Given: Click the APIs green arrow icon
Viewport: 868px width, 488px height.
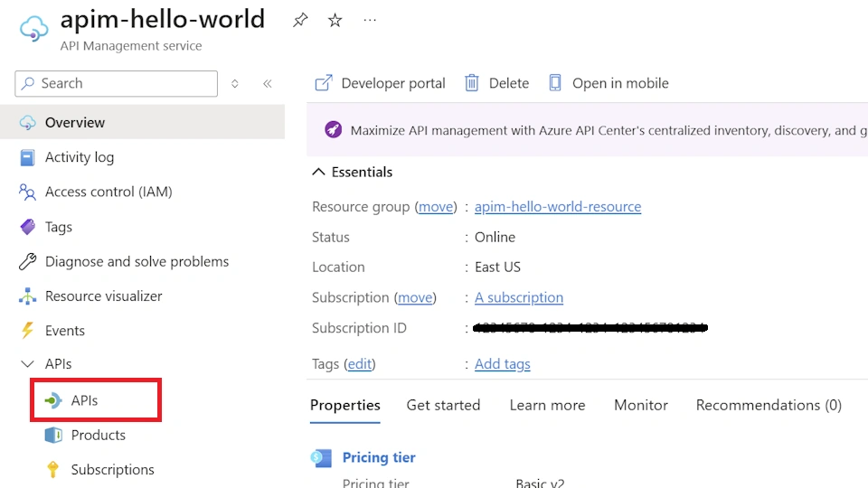Looking at the screenshot, I should point(53,400).
